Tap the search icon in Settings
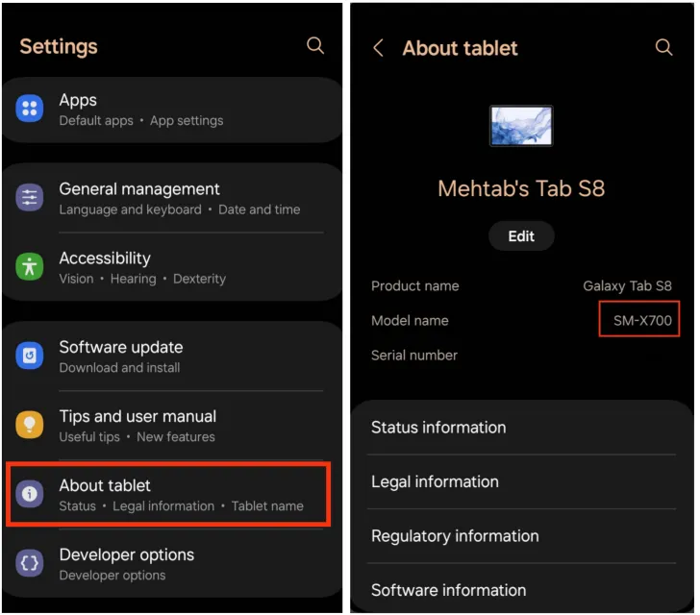This screenshot has width=700, height=615. tap(315, 45)
